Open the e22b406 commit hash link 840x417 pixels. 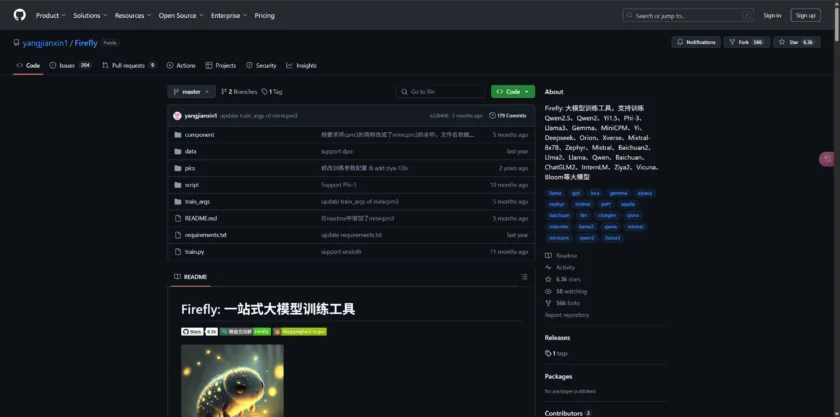pos(439,116)
